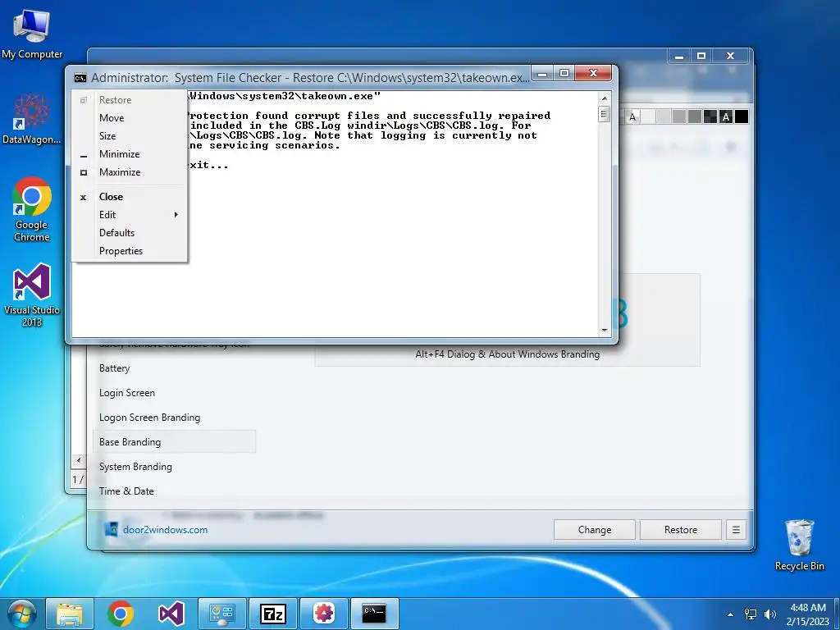
Task: Select Time & Date in the list
Action: (x=174, y=491)
